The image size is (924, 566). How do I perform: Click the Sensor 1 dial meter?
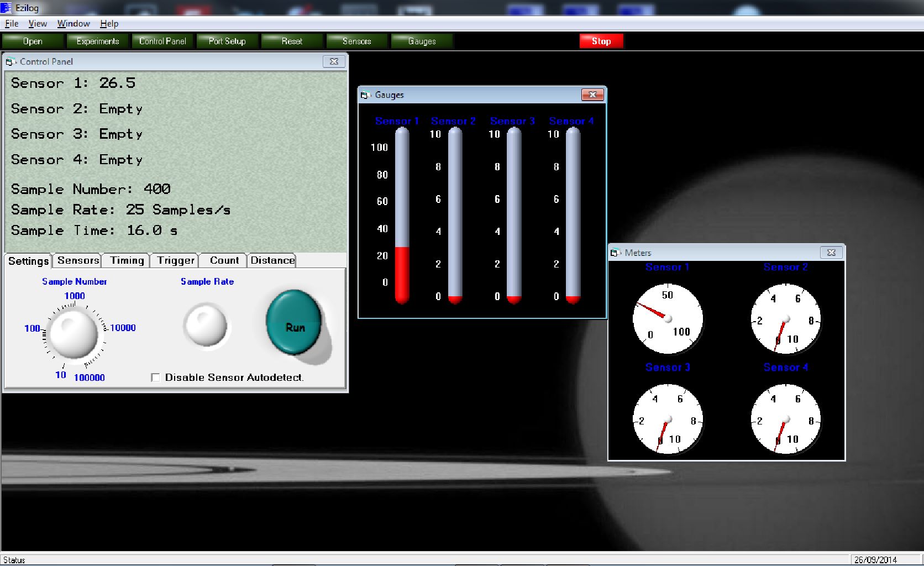668,319
